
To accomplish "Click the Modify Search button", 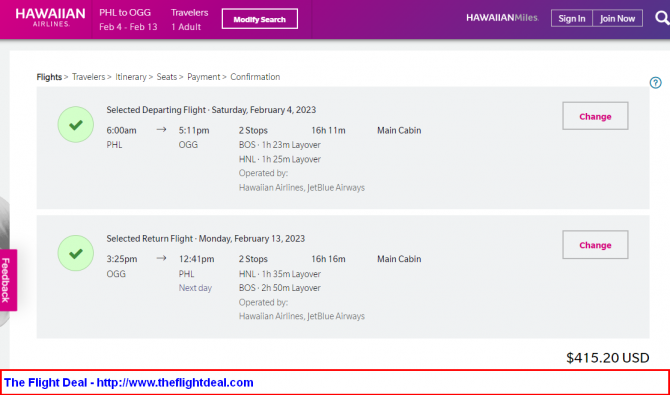I will coord(260,19).
